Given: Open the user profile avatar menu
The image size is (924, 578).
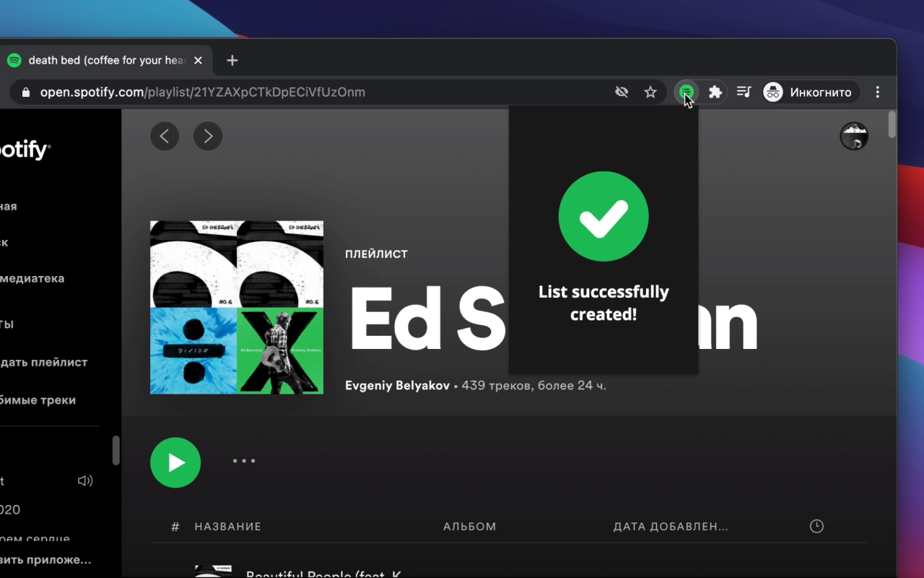Looking at the screenshot, I should pyautogui.click(x=854, y=136).
